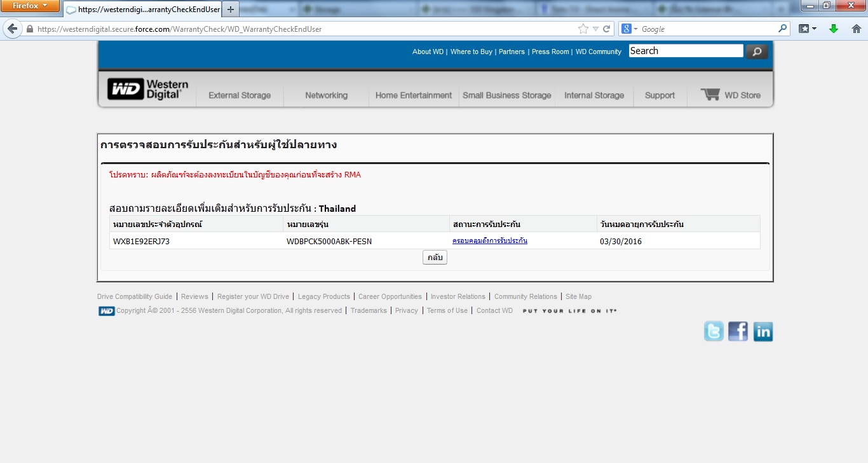Select the serial number WXB1E92ERJ73
This screenshot has width=868, height=463.
[x=141, y=242]
